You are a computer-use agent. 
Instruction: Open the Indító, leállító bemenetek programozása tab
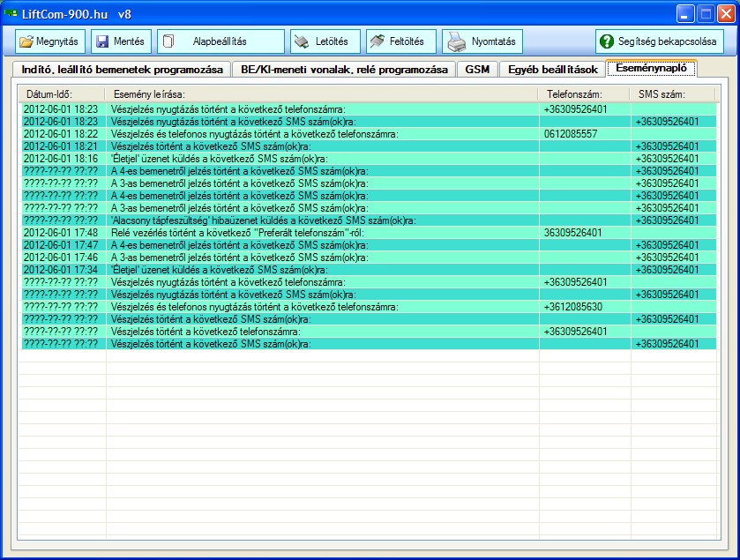coord(122,70)
